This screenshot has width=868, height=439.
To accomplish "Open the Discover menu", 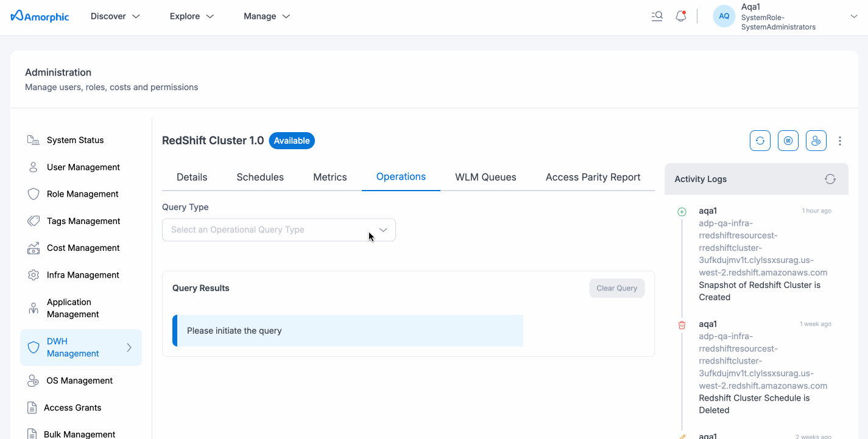I will pyautogui.click(x=115, y=16).
